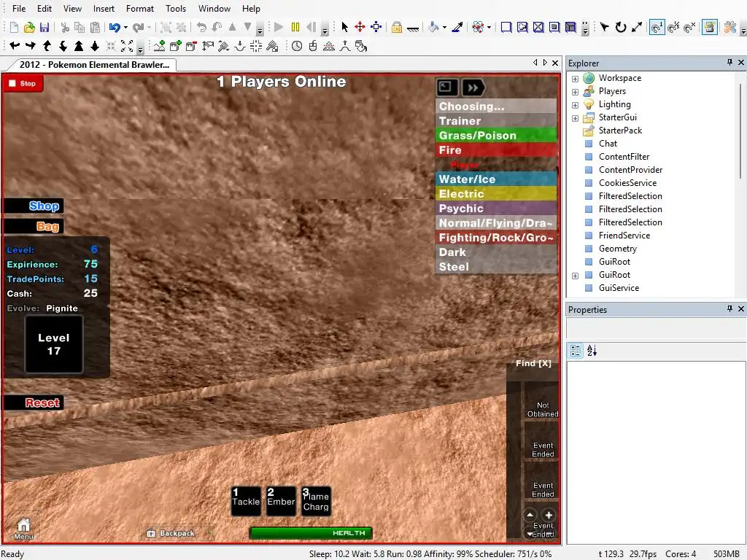747x560 pixels.
Task: Select the Weld surface tool icon
Action: click(x=539, y=27)
